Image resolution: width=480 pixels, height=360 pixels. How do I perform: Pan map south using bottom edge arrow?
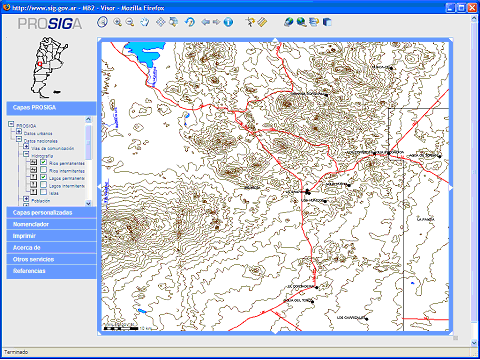coord(275,332)
